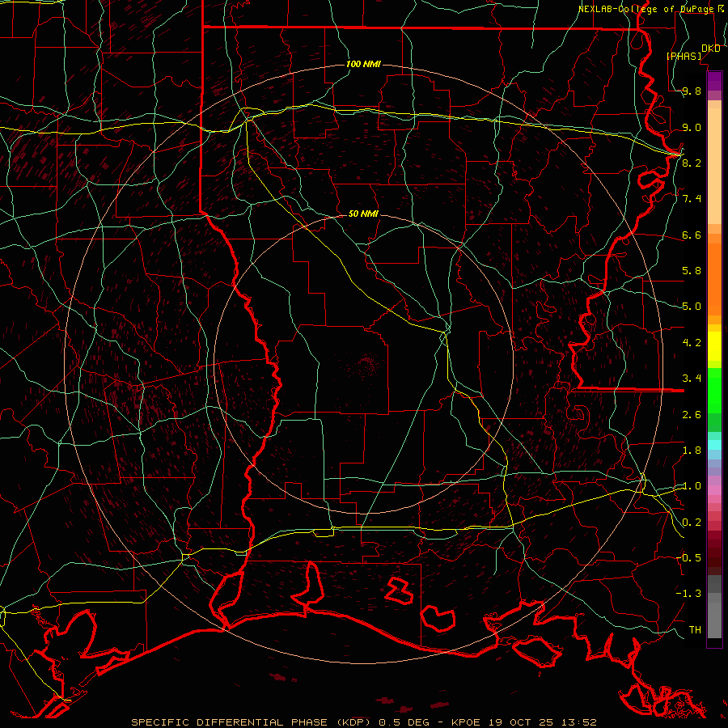The image size is (728, 728).
Task: Click the yellow segment of color bar
Action: click(714, 346)
